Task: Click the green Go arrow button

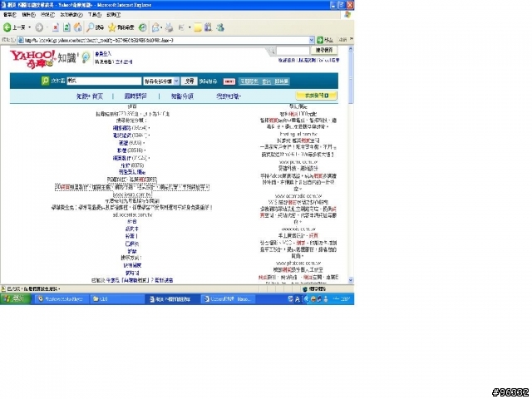Action: coord(320,40)
